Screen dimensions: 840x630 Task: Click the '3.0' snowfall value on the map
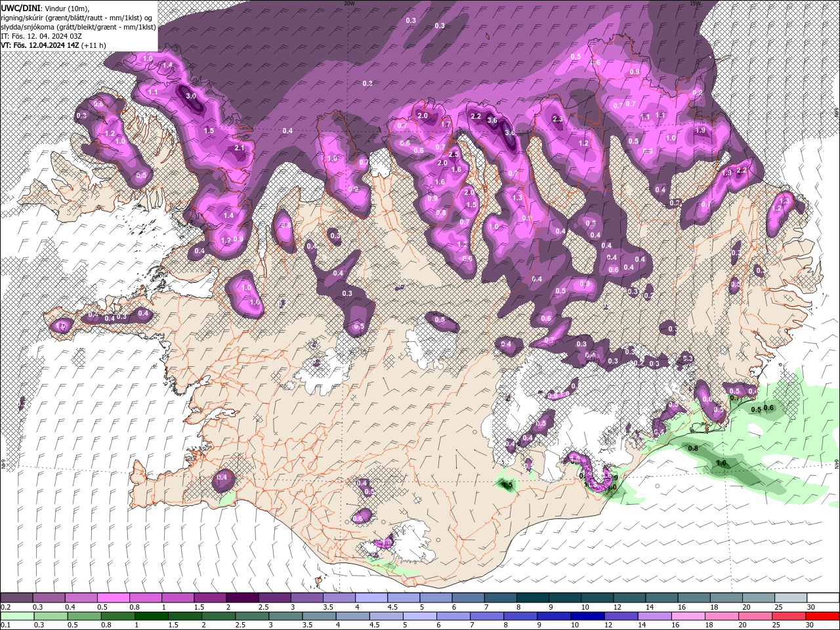191,96
